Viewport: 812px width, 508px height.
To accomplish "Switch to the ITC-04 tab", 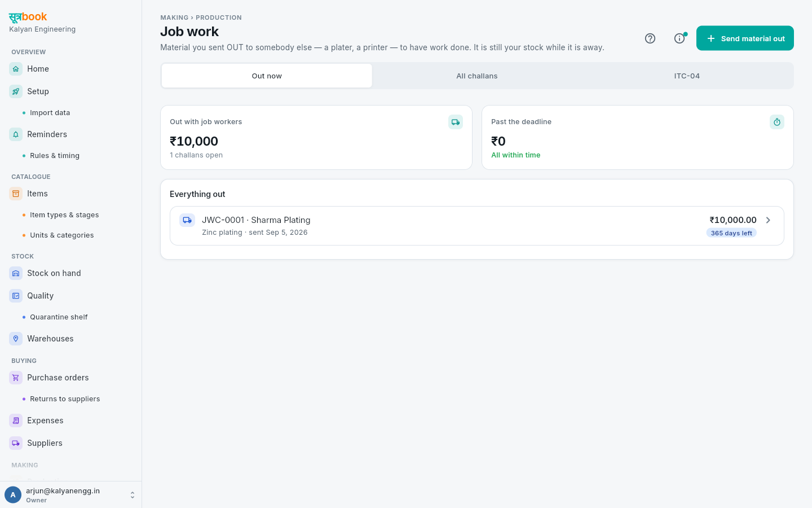I will click(x=687, y=76).
